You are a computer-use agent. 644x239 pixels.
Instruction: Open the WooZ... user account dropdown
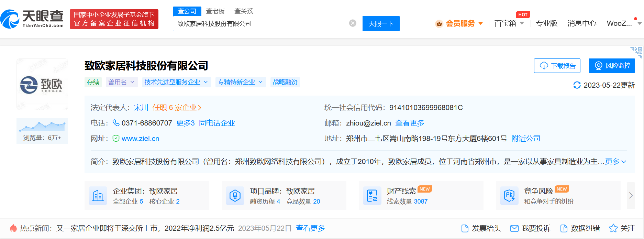click(x=624, y=23)
